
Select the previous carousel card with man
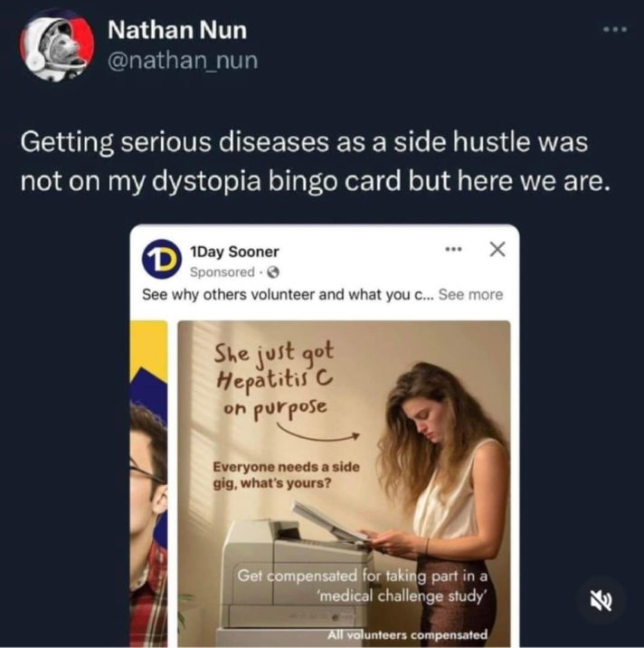tap(148, 483)
